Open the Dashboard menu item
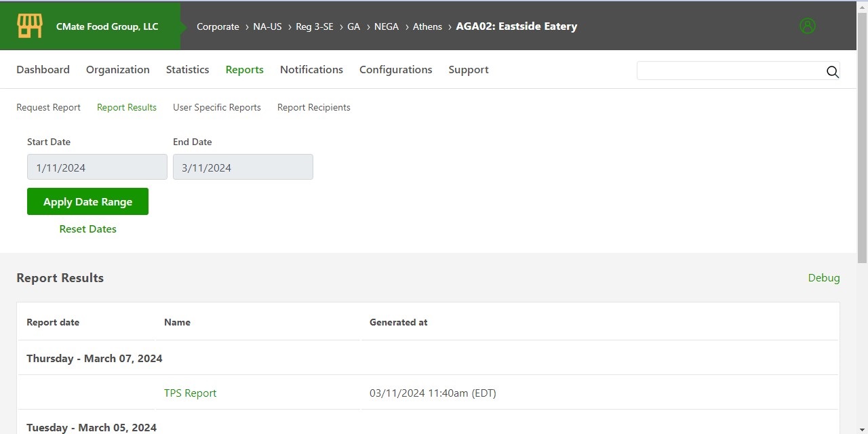868x434 pixels. coord(43,69)
